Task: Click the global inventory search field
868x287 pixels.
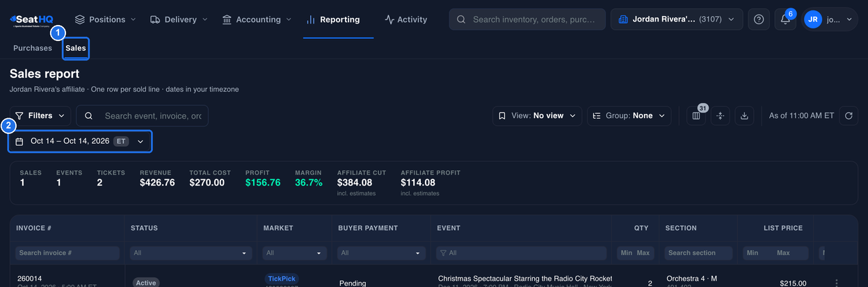Action: click(x=527, y=19)
